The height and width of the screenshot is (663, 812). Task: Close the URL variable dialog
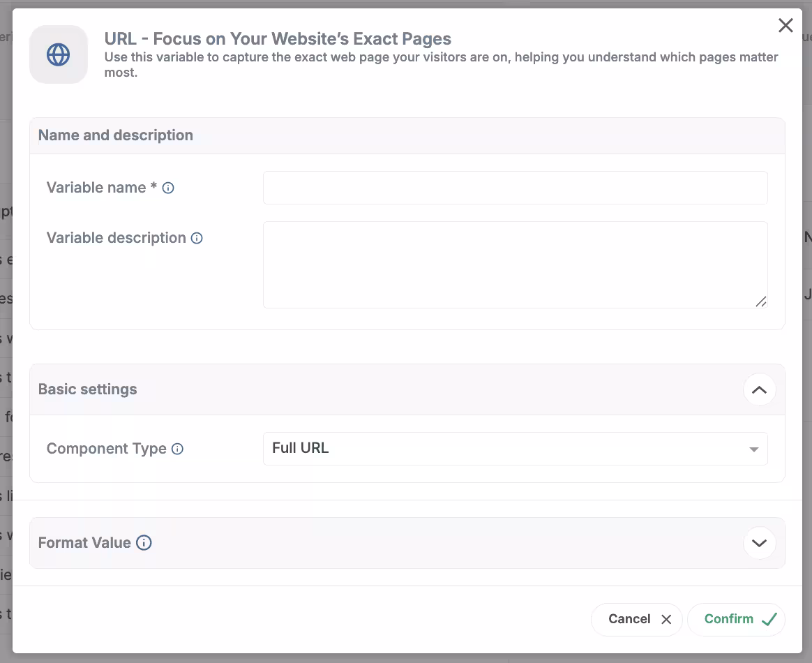click(785, 24)
